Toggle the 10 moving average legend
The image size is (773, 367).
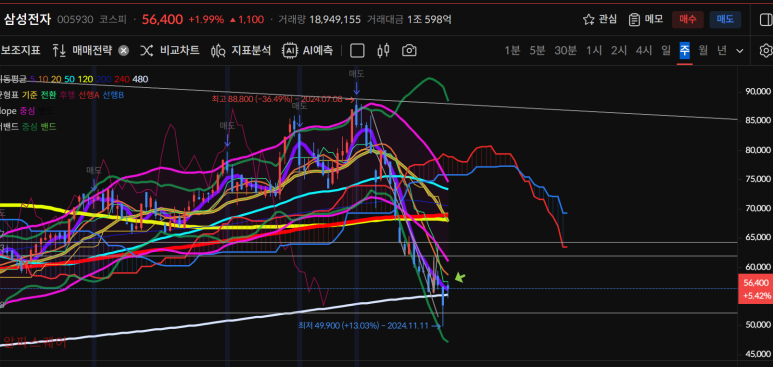click(43, 79)
